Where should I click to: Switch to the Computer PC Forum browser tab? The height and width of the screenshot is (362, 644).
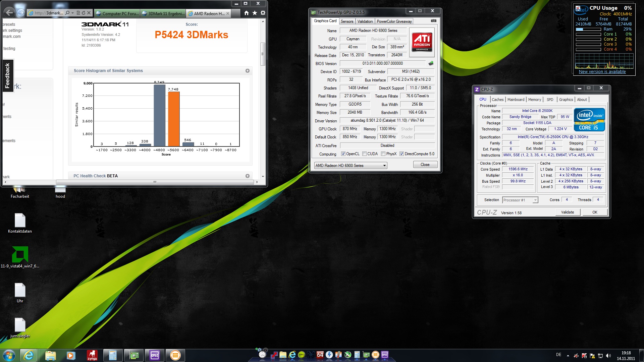click(x=117, y=13)
